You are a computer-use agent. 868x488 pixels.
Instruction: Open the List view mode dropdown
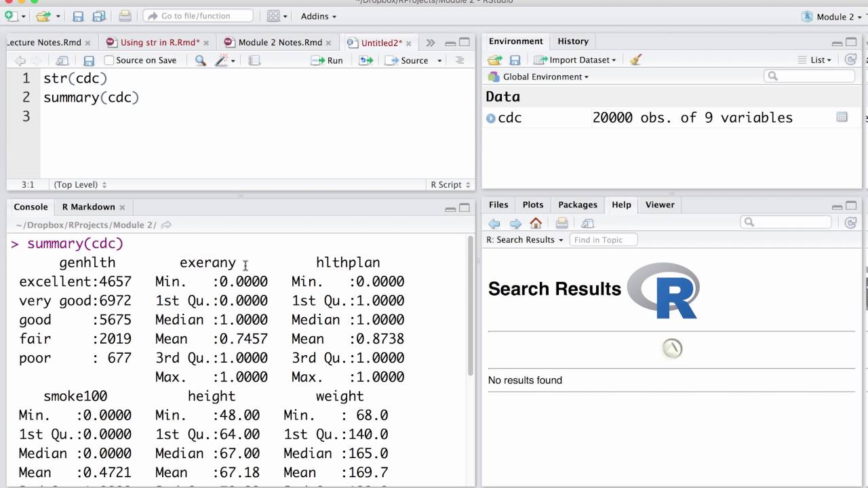pos(814,60)
